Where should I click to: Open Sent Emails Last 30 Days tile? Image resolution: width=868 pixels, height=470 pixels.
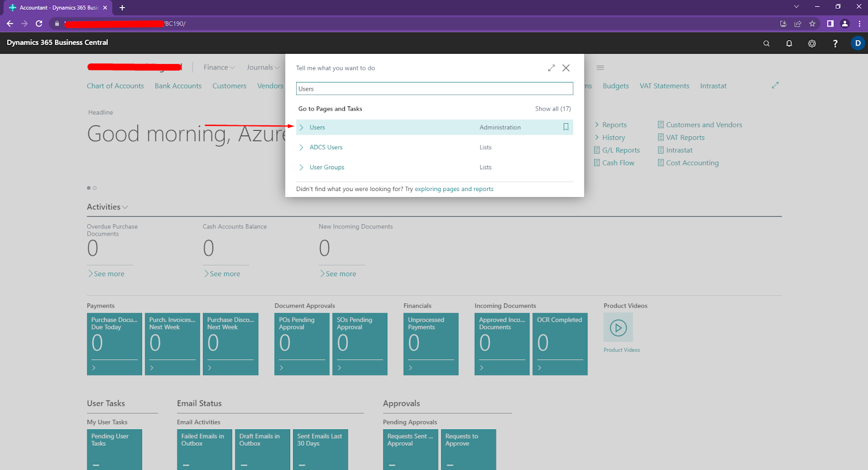tap(320, 449)
